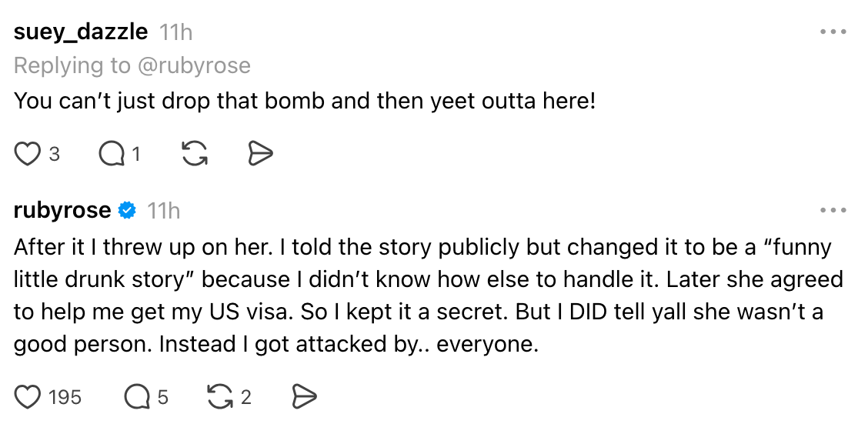Click the repost count of 2
Image resolution: width=868 pixels, height=434 pixels.
tap(246, 397)
